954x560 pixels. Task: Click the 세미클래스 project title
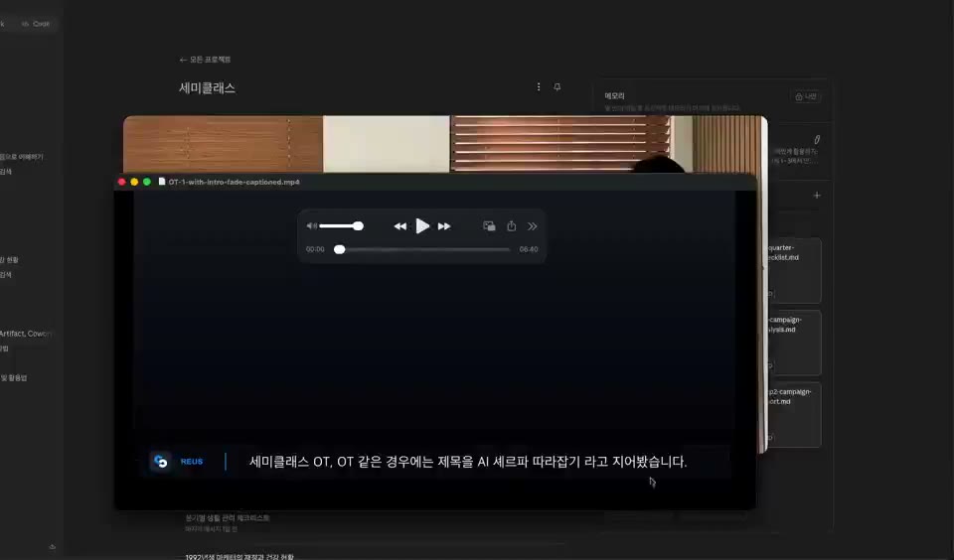tap(207, 88)
